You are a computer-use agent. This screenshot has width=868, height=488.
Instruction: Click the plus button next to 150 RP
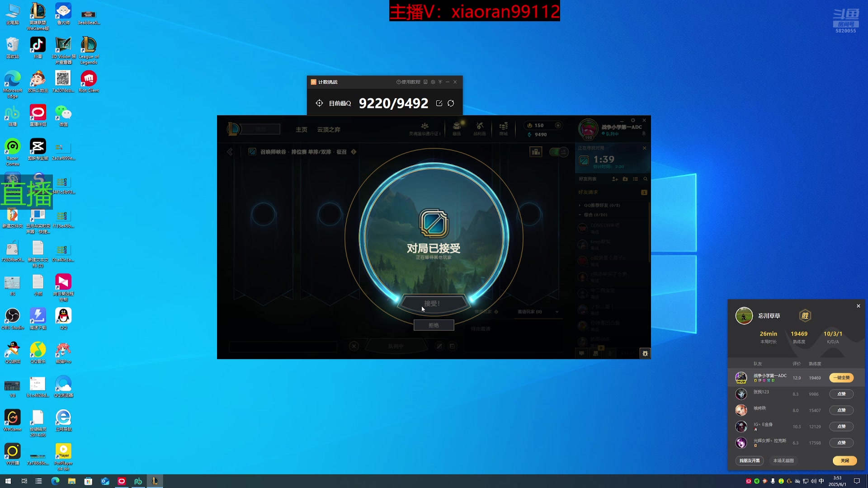[x=558, y=125]
